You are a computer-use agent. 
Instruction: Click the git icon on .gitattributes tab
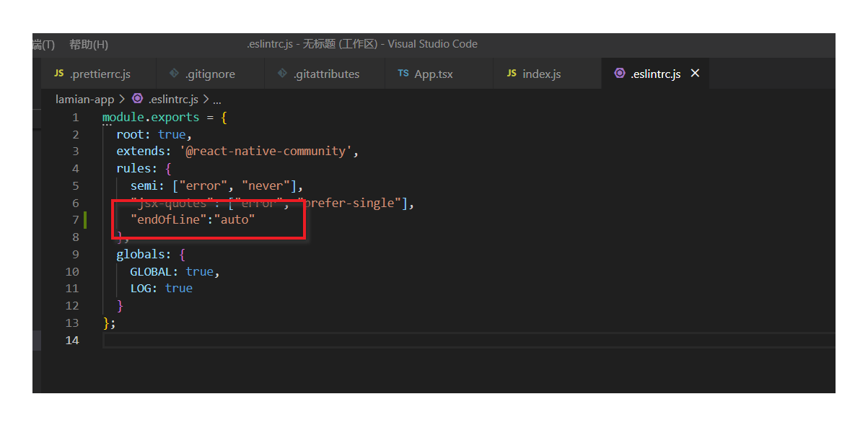click(x=283, y=74)
